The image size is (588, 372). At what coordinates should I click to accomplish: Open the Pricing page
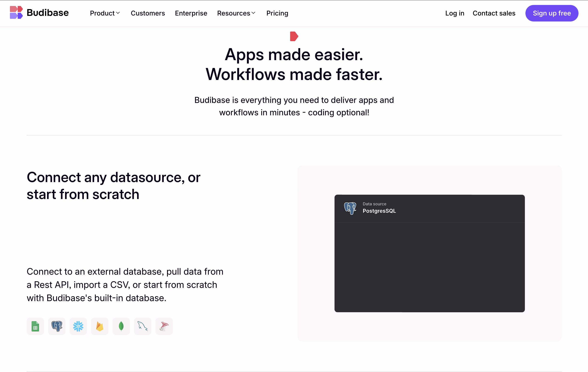click(277, 13)
